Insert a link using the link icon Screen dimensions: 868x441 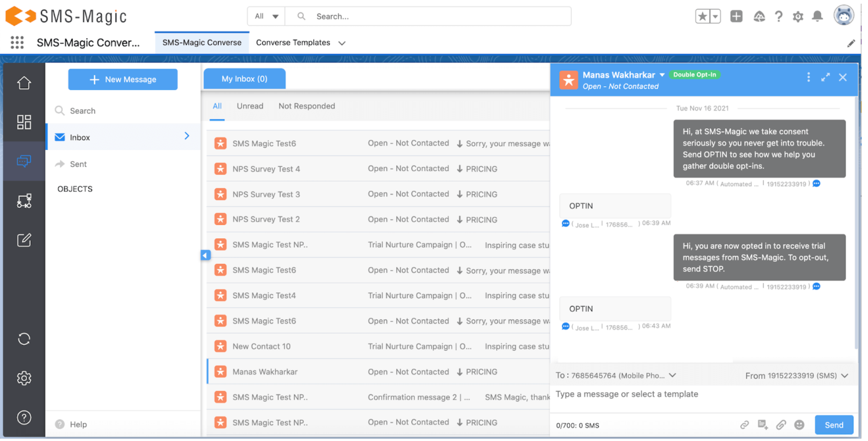(x=745, y=425)
